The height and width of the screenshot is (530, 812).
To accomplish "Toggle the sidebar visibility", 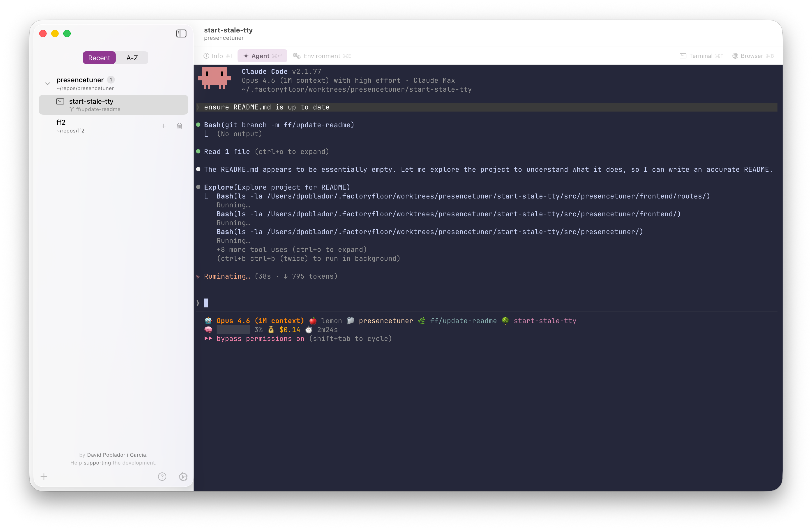I will (181, 34).
